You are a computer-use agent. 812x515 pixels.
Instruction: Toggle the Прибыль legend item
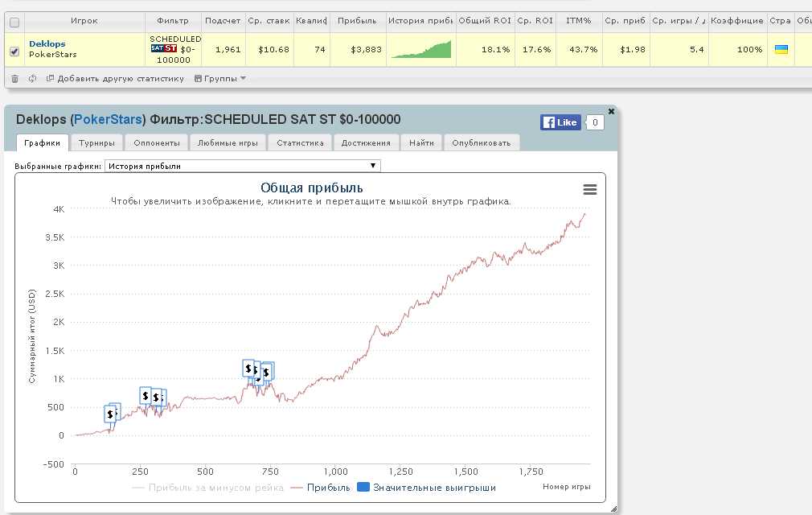(321, 488)
